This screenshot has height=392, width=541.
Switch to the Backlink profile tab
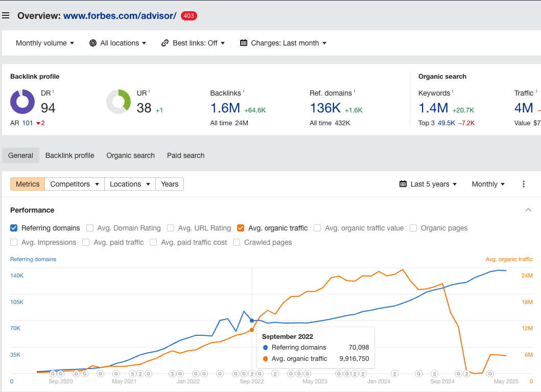point(69,155)
